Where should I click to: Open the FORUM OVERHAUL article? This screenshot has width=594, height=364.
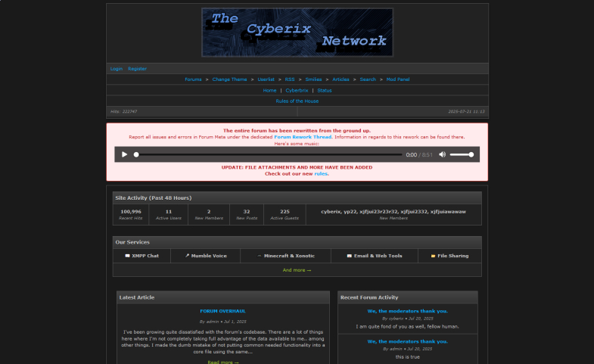click(222, 311)
